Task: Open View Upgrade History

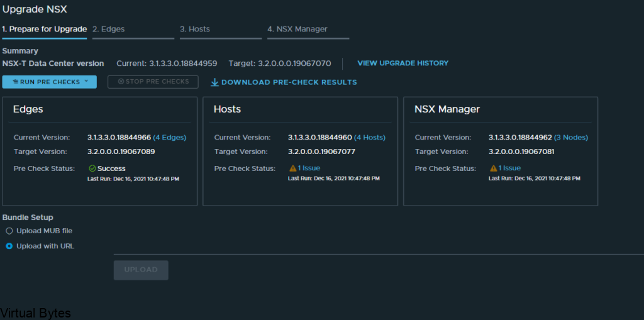Action: (x=403, y=63)
